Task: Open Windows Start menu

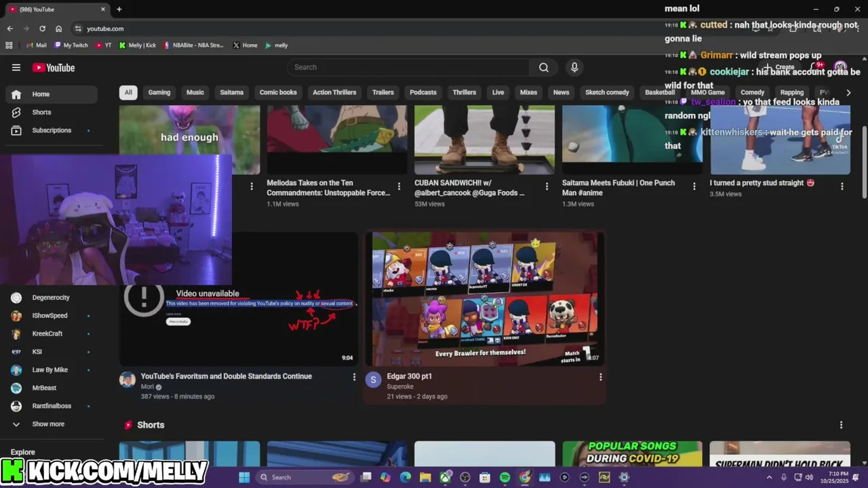Action: pyautogui.click(x=244, y=477)
